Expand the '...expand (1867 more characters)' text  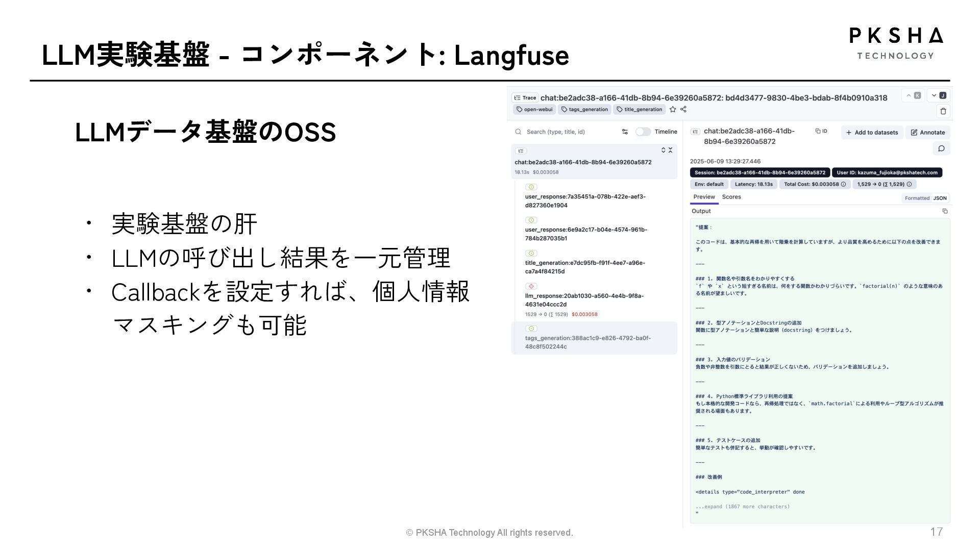coord(743,507)
